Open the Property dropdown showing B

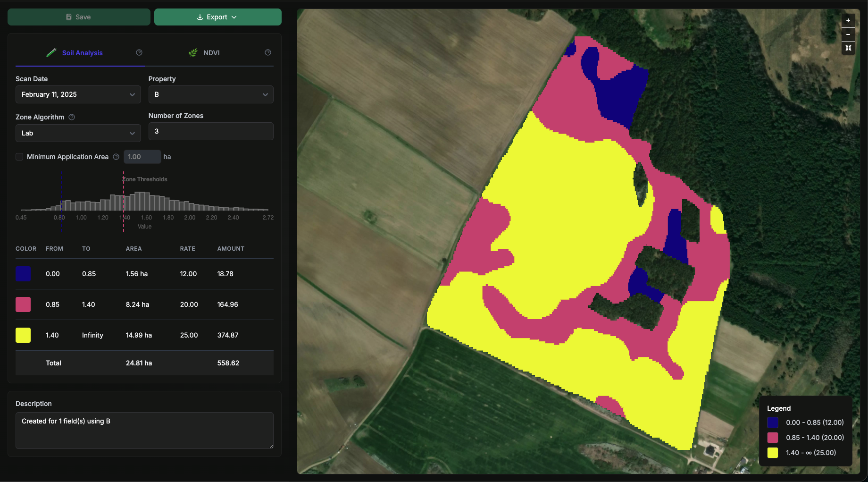(210, 94)
